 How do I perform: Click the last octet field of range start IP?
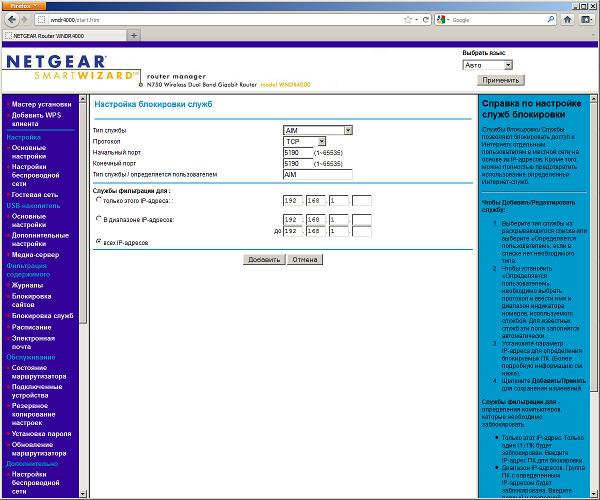click(362, 220)
